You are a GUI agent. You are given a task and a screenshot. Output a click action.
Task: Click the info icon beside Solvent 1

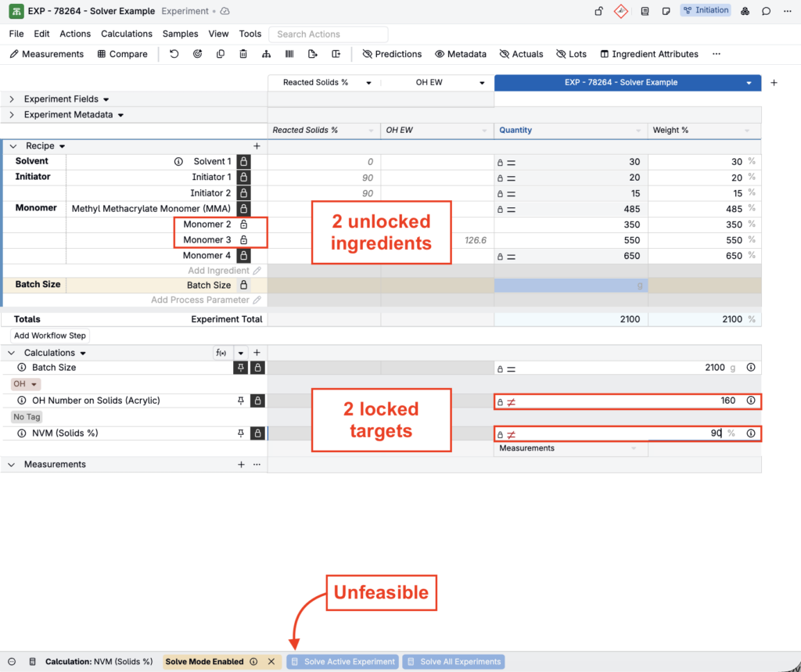(178, 161)
